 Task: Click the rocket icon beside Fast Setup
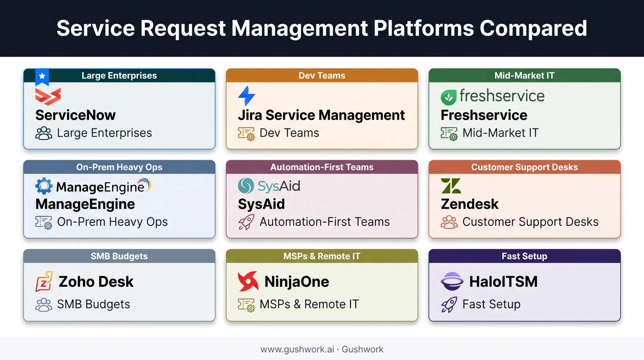449,304
